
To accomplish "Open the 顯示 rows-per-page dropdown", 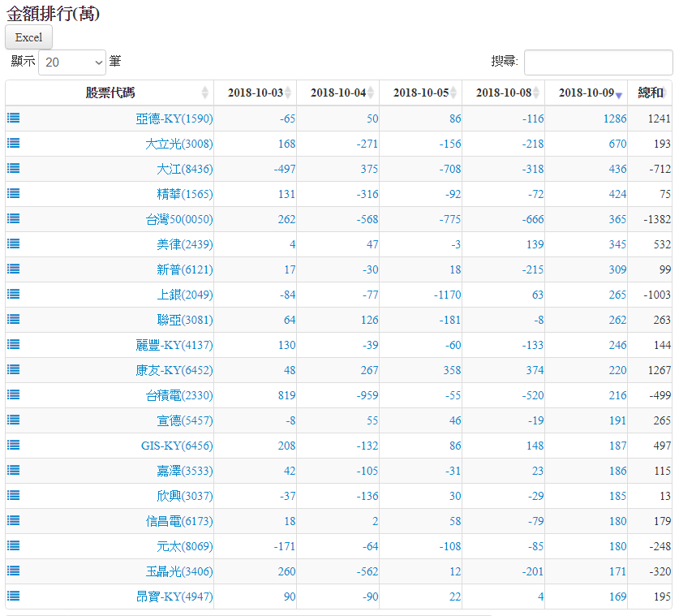I will 72,62.
